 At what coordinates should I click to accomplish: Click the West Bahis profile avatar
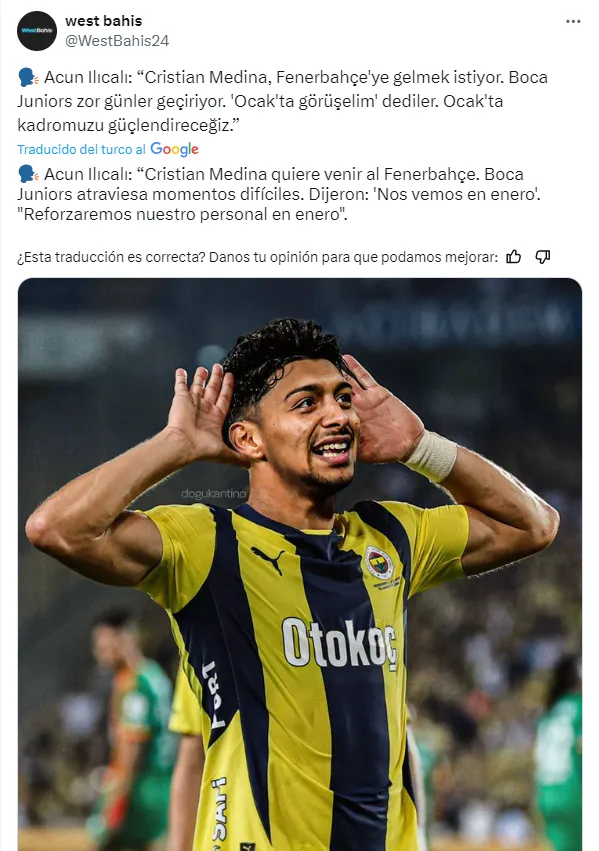37,31
